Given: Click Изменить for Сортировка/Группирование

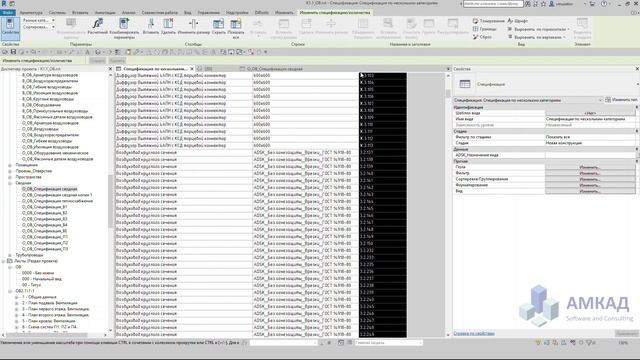Looking at the screenshot, I should tap(590, 179).
